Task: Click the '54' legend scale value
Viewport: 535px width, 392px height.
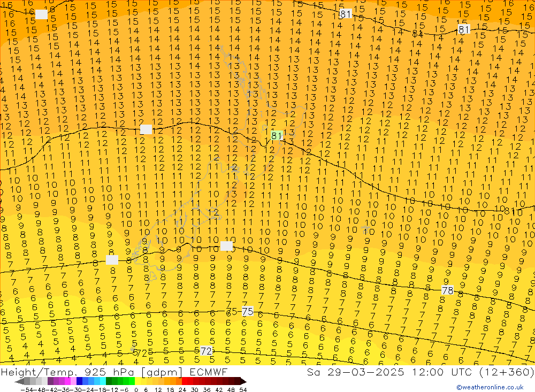Action: point(243,390)
